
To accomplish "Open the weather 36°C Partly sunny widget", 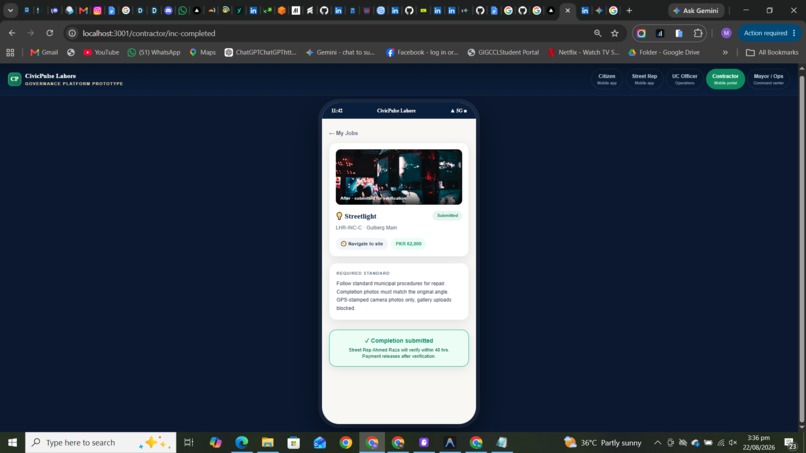I will [x=603, y=443].
